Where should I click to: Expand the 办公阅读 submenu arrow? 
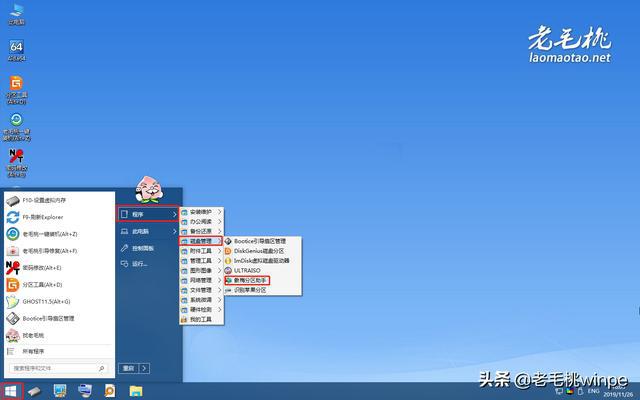tap(220, 222)
